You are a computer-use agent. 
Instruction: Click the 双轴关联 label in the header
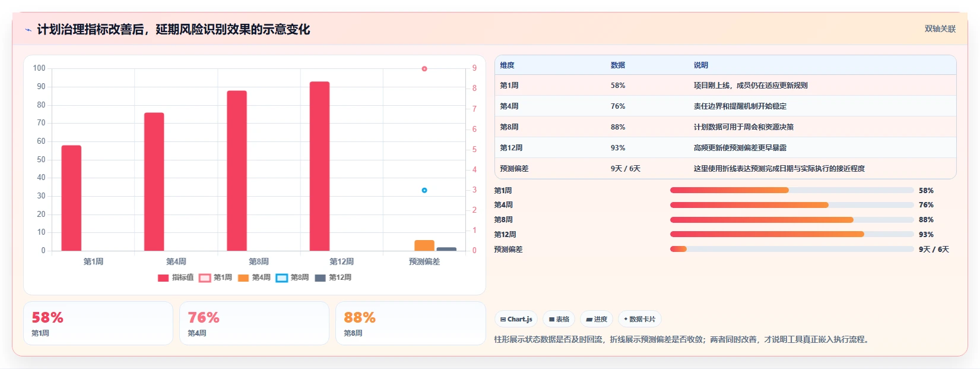pos(940,29)
